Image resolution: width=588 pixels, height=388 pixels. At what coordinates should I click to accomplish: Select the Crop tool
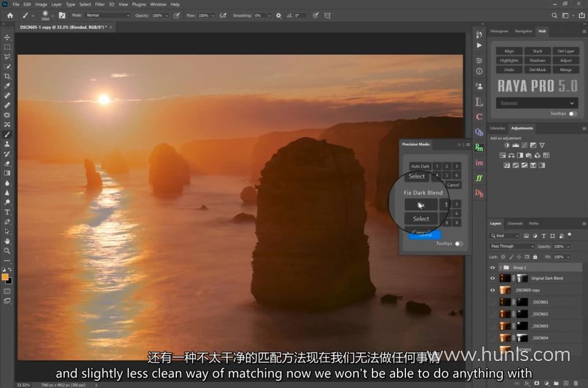click(x=7, y=76)
